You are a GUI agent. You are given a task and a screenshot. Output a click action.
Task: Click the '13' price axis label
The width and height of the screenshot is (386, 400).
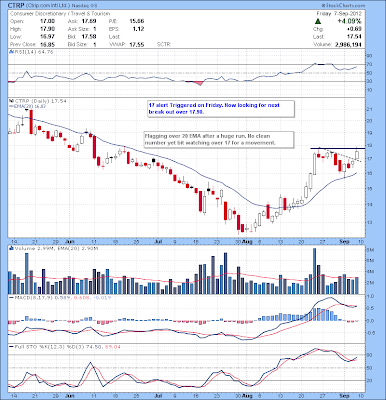[370, 222]
